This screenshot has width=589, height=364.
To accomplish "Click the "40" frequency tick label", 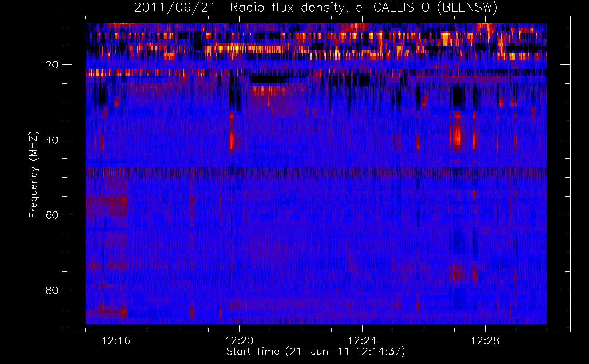I will pyautogui.click(x=52, y=140).
